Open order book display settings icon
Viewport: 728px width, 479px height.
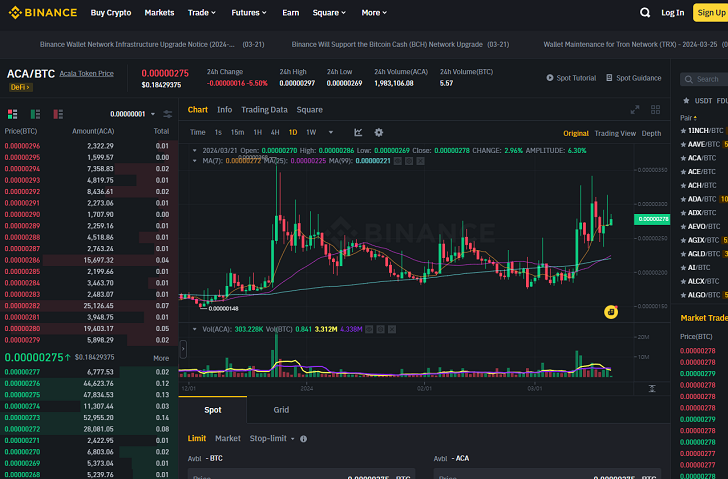coord(168,114)
